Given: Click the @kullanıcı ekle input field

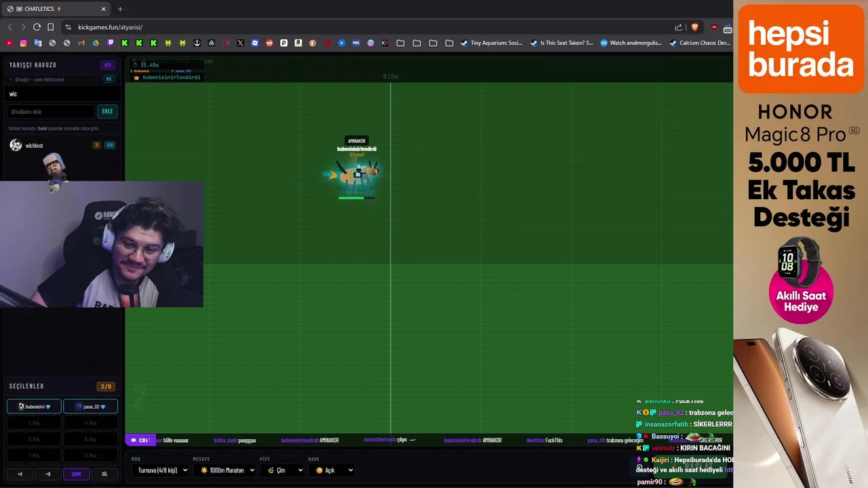Looking at the screenshot, I should [51, 111].
